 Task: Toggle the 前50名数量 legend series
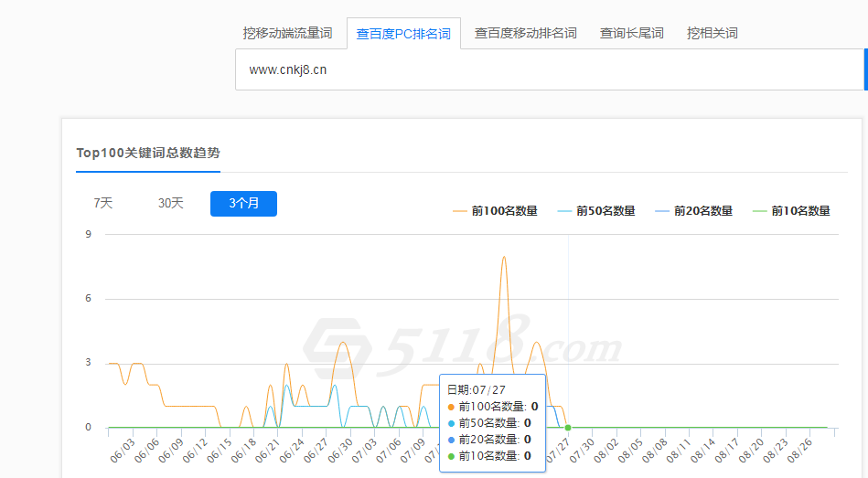coord(596,211)
